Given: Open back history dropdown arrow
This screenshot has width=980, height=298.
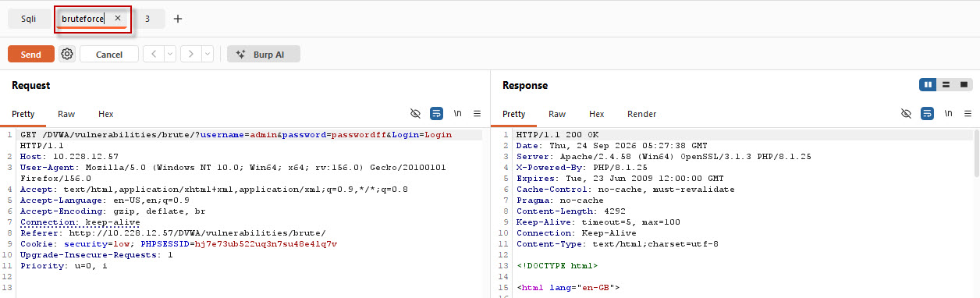Looking at the screenshot, I should tap(170, 54).
